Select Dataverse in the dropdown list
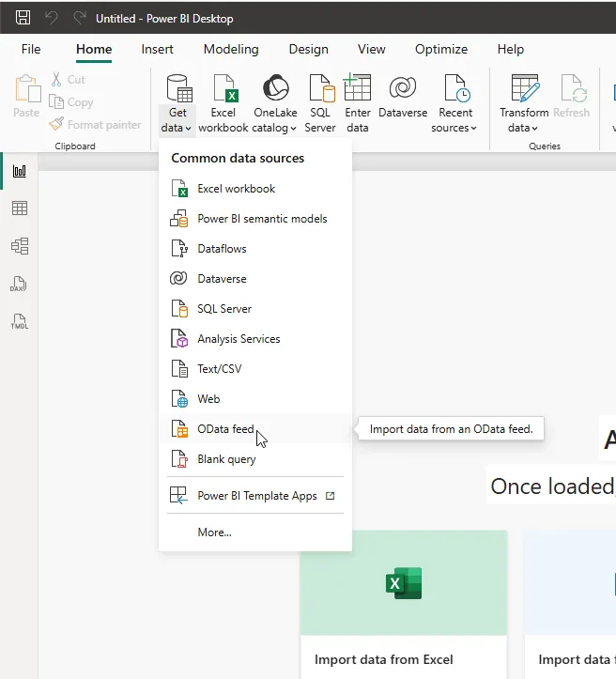616x679 pixels. click(x=255, y=278)
